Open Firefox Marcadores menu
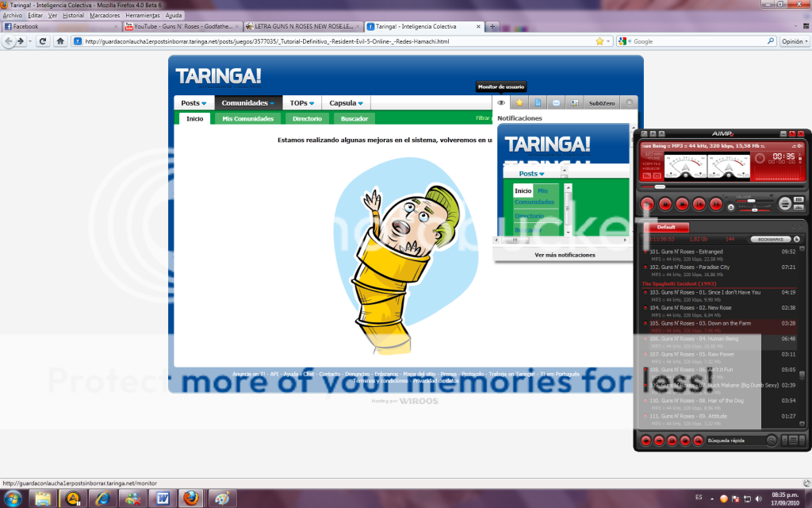 [105, 16]
